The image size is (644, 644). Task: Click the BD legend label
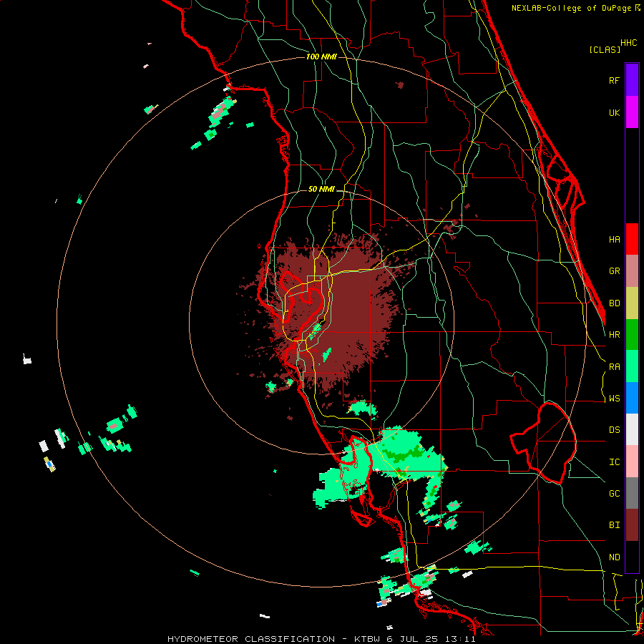pyautogui.click(x=615, y=303)
